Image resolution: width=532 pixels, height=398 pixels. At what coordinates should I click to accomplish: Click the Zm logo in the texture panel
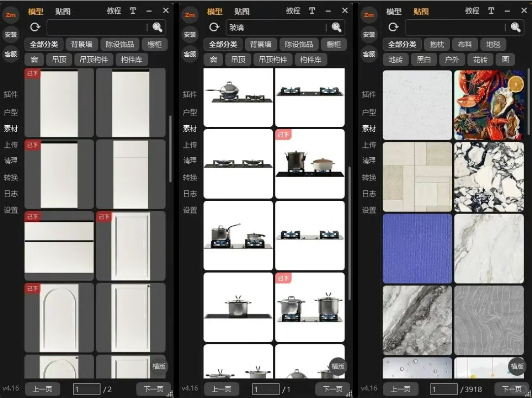coord(369,15)
